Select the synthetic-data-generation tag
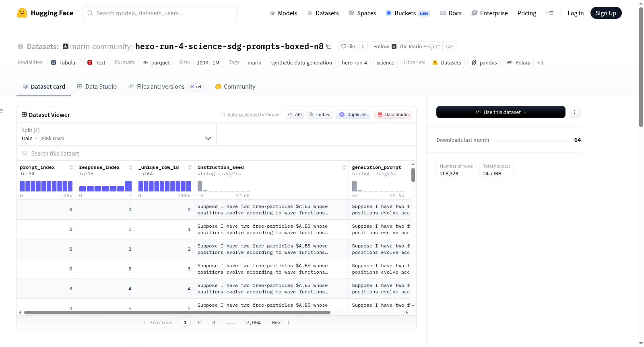This screenshot has width=644, height=347. 301,62
